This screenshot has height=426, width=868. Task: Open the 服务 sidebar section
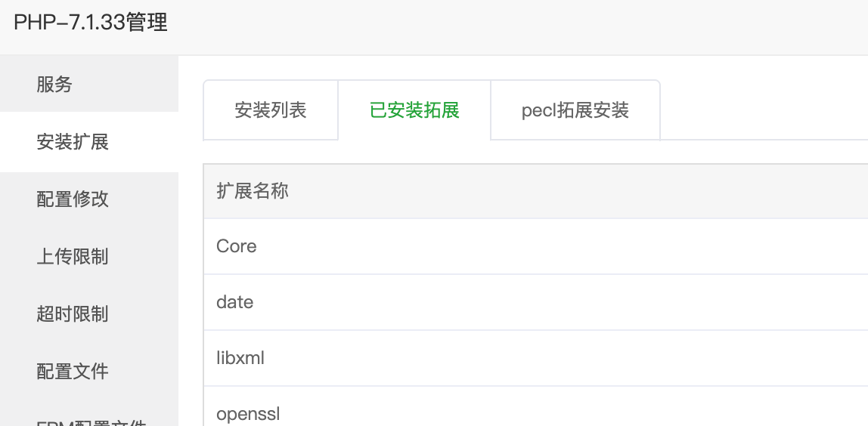tap(54, 85)
